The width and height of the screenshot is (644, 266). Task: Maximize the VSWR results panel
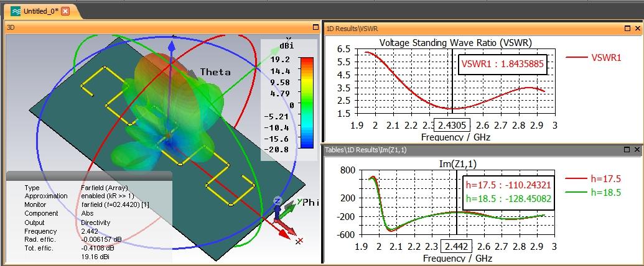pos(627,29)
